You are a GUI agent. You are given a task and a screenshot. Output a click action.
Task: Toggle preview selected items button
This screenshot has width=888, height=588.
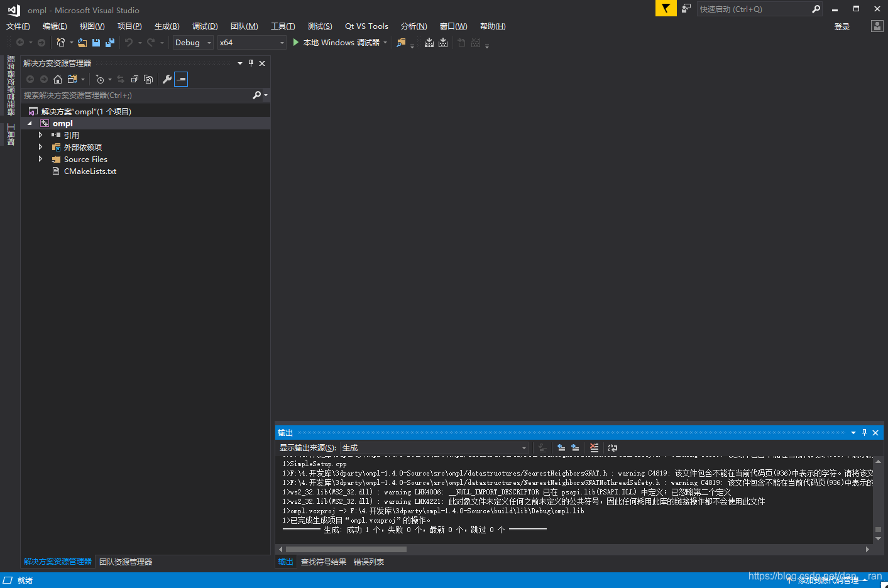pos(181,79)
